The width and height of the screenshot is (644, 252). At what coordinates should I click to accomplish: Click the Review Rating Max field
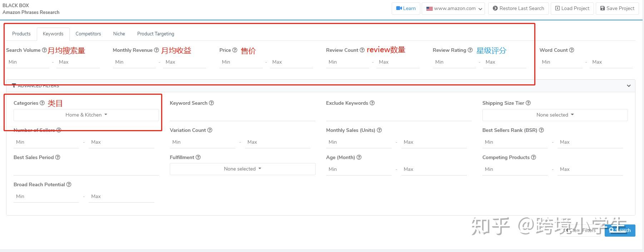pos(505,62)
